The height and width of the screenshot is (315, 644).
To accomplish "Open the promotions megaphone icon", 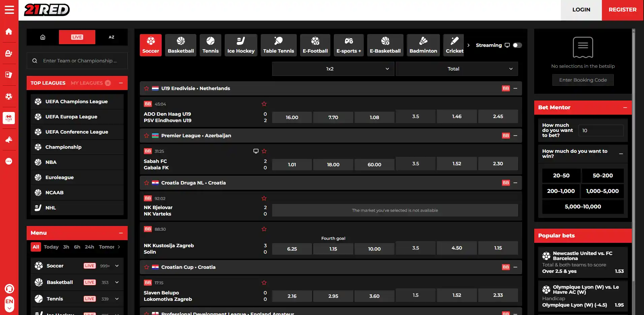I will pyautogui.click(x=9, y=140).
